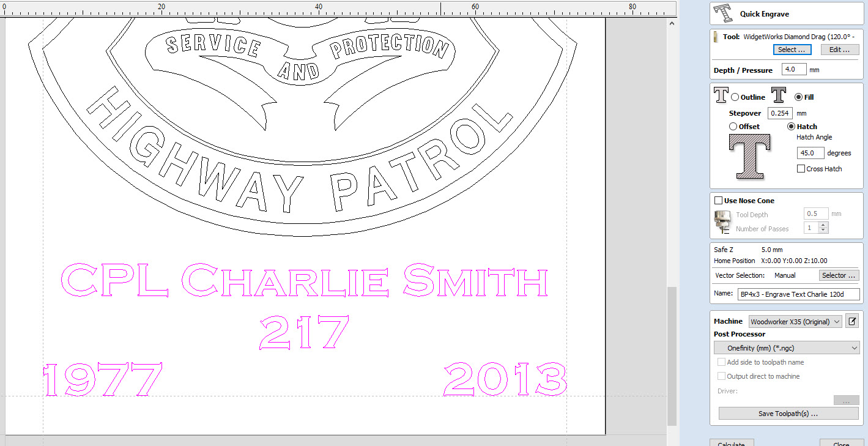Click the Depth / Pressure input field

coord(794,70)
